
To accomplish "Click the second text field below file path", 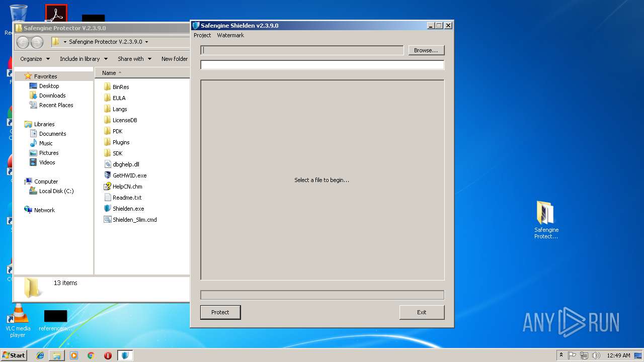I will click(x=322, y=65).
